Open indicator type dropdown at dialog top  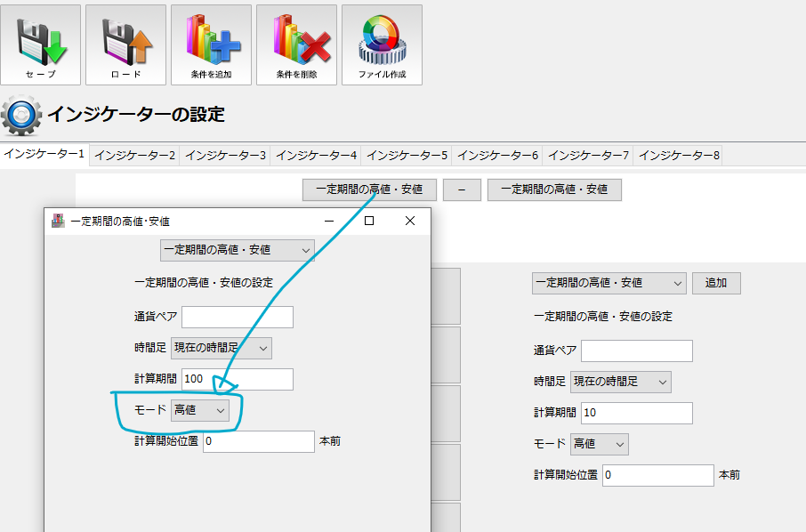[237, 250]
